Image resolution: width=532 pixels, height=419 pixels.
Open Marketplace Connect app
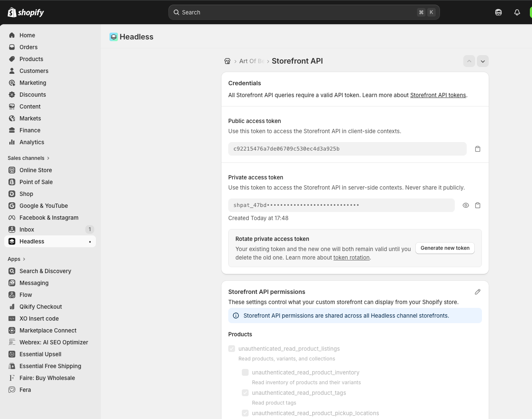pyautogui.click(x=50, y=330)
